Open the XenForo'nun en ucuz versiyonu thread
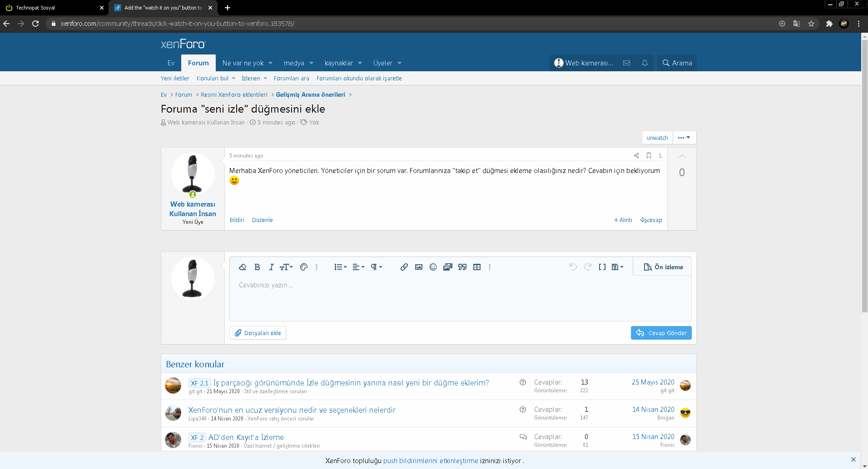 click(292, 410)
